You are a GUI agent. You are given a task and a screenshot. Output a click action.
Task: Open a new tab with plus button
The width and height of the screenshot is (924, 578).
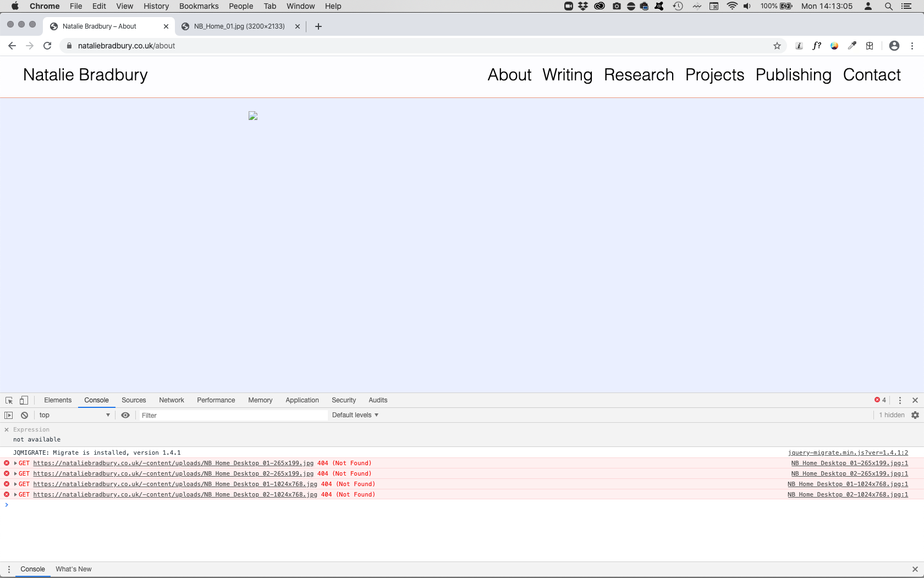click(318, 26)
